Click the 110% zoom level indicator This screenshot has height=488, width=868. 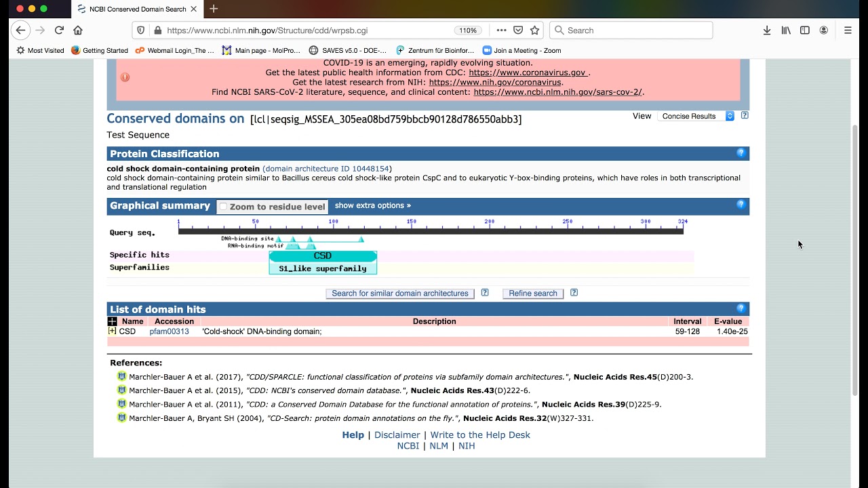pos(468,30)
